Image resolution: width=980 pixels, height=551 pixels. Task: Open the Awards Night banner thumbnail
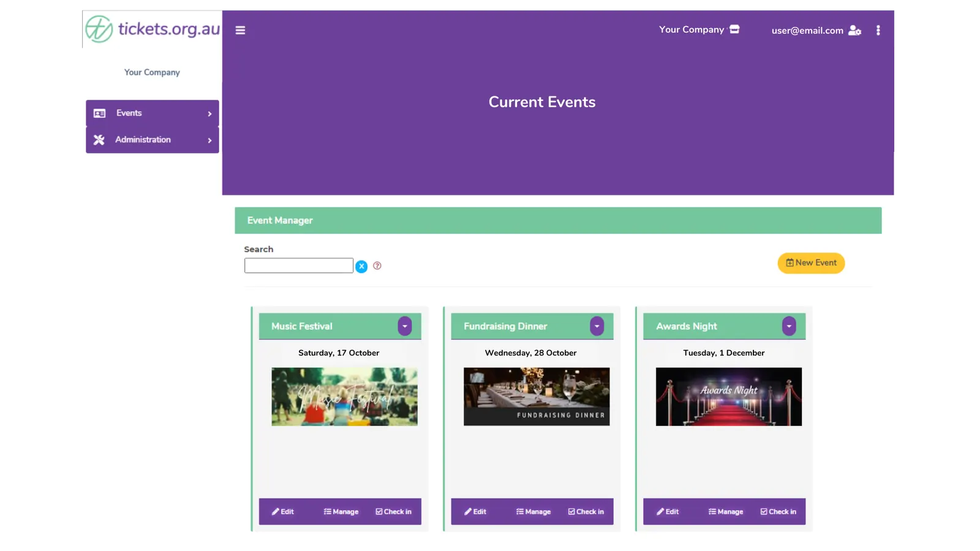(x=729, y=397)
